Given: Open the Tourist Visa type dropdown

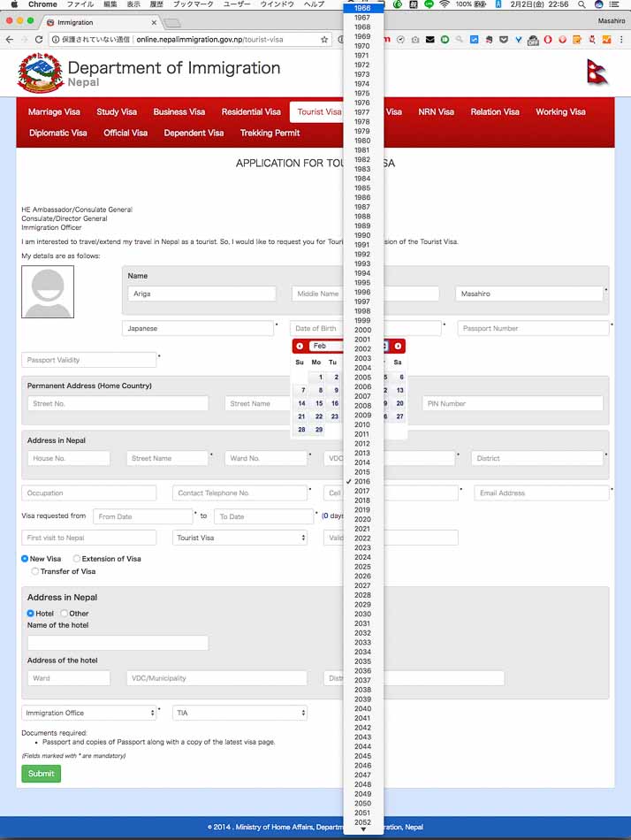Looking at the screenshot, I should click(239, 538).
